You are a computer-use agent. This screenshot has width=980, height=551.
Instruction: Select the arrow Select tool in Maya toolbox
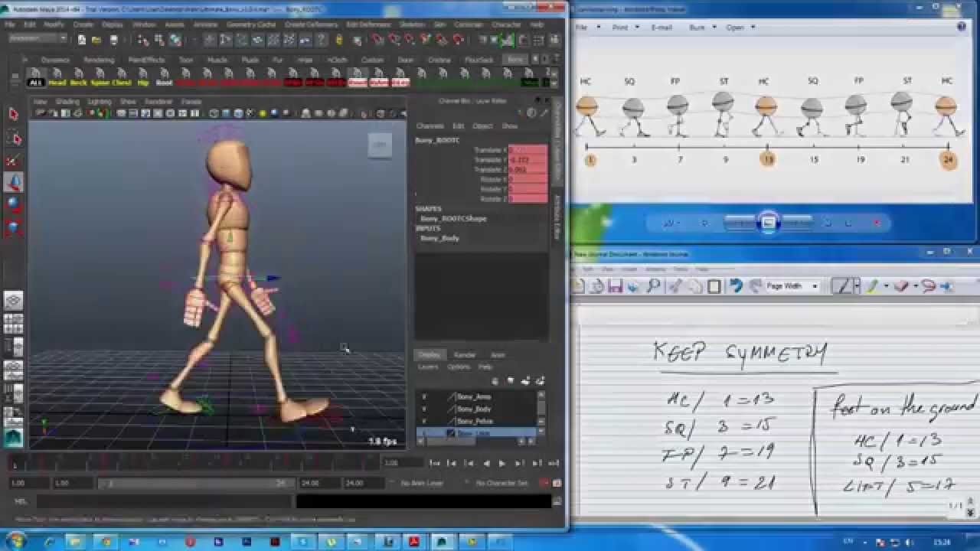pyautogui.click(x=13, y=114)
